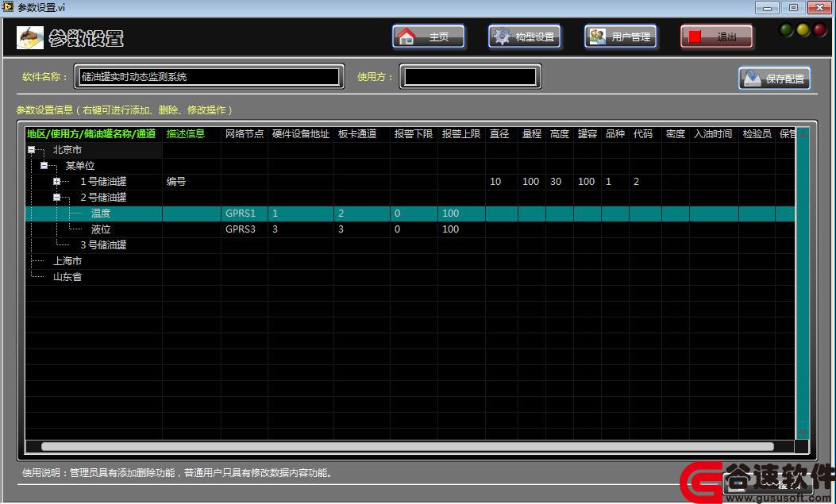Click the vertical scrollbar up arrow
Image resolution: width=836 pixels, height=504 pixels.
tap(803, 133)
